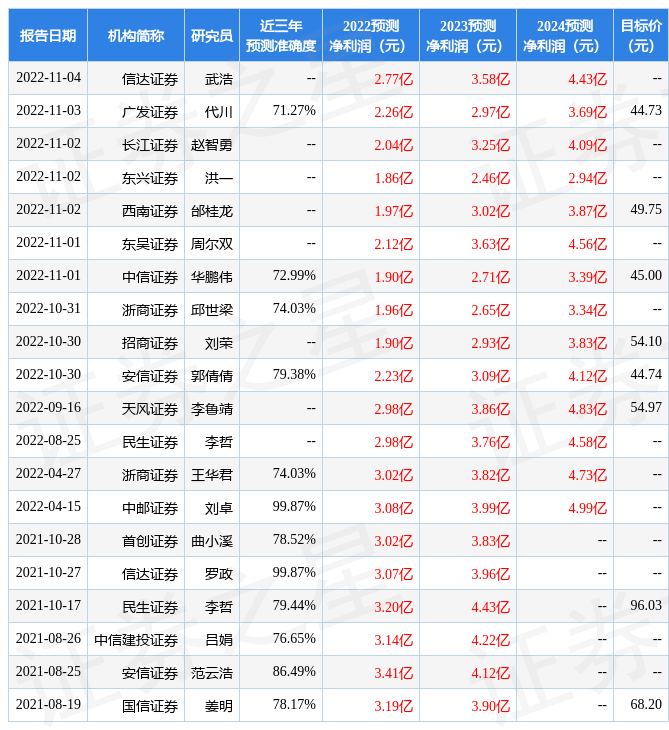The height and width of the screenshot is (730, 669).
Task: Click the 机构简称 column header
Action: 136,35
